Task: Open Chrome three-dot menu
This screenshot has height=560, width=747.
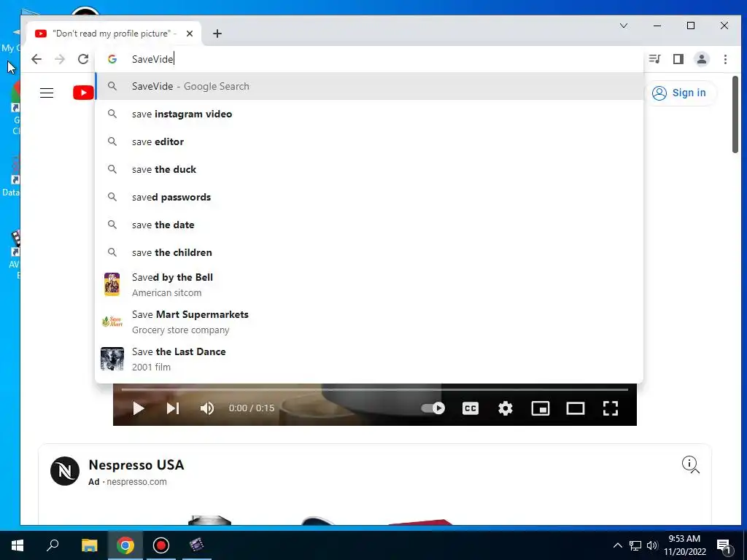Action: click(725, 59)
